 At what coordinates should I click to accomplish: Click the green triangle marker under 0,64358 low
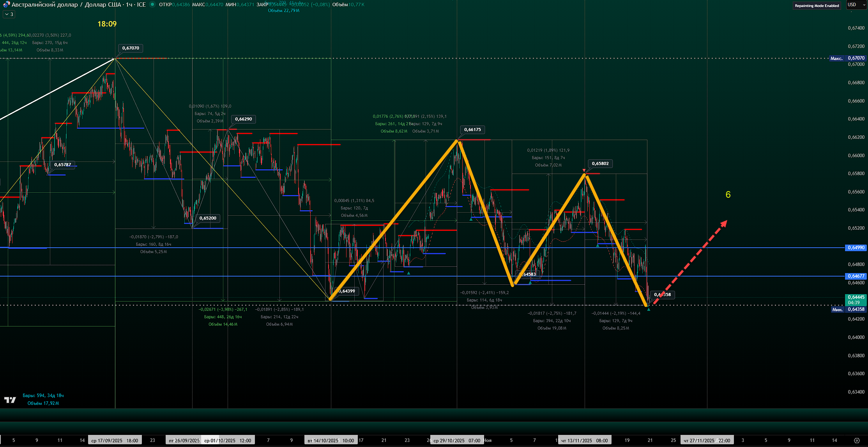[x=649, y=309]
